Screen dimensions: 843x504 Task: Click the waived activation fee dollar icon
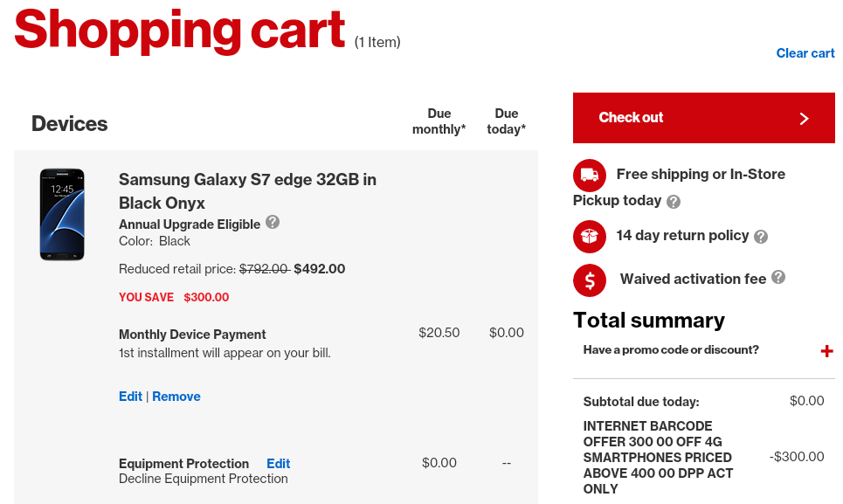click(x=590, y=280)
